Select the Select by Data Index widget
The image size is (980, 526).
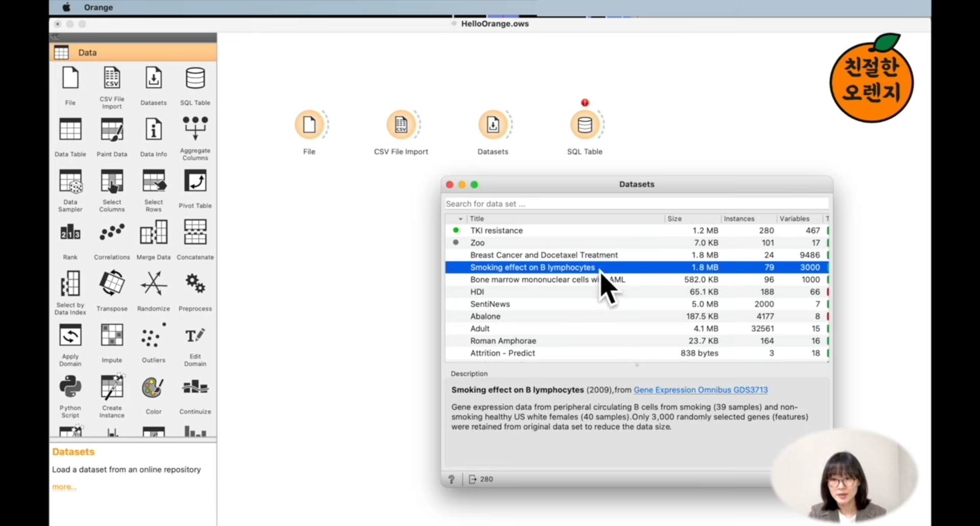pos(70,293)
